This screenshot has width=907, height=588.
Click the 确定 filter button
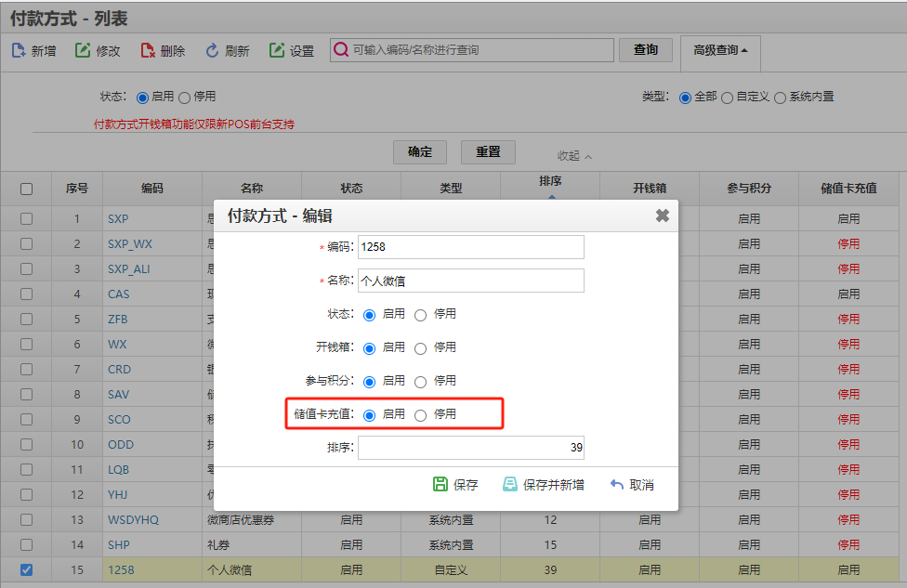420,152
